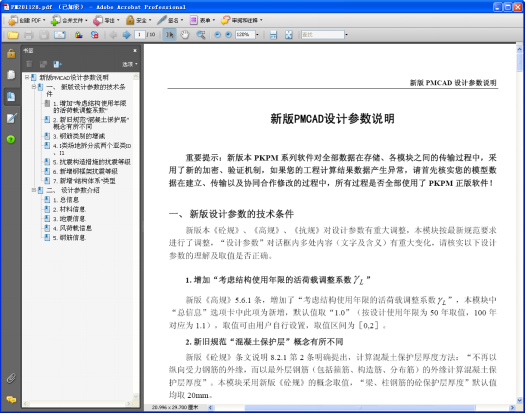The image size is (526, 414).
Task: Activate the Hand pan tool
Action: (185, 35)
